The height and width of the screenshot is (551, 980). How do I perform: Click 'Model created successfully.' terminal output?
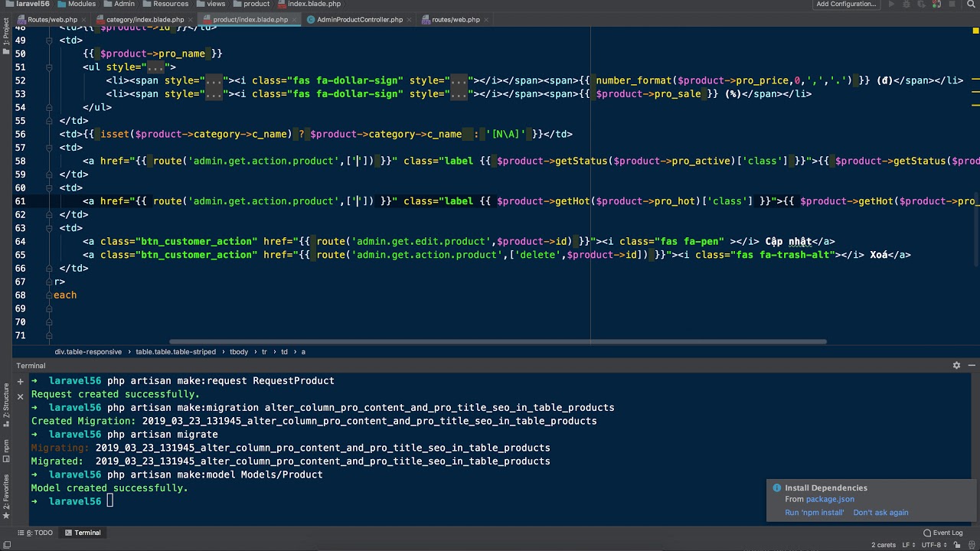109,488
